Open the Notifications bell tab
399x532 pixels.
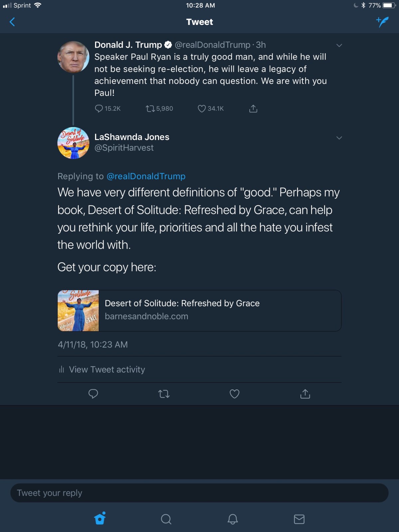[x=232, y=519]
